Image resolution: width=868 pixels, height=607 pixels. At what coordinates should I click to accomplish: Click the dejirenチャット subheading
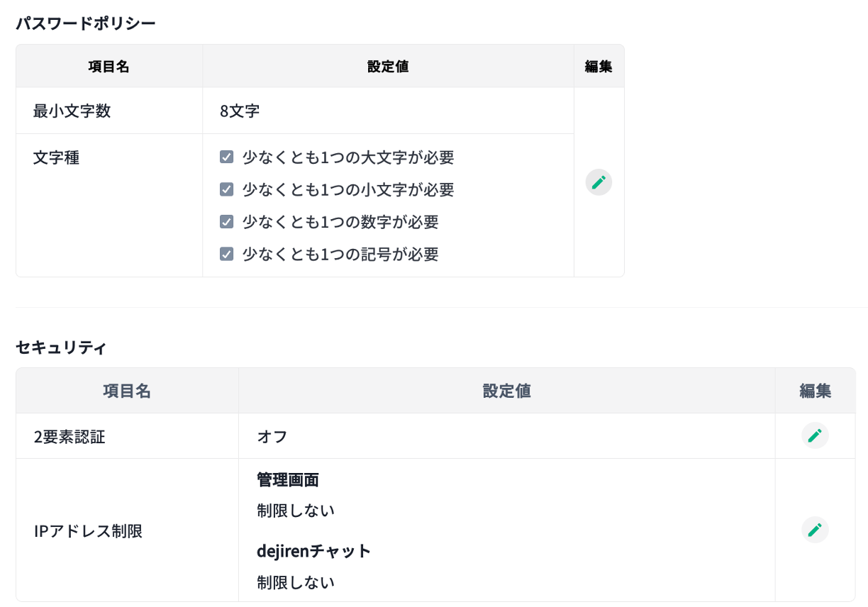[313, 551]
